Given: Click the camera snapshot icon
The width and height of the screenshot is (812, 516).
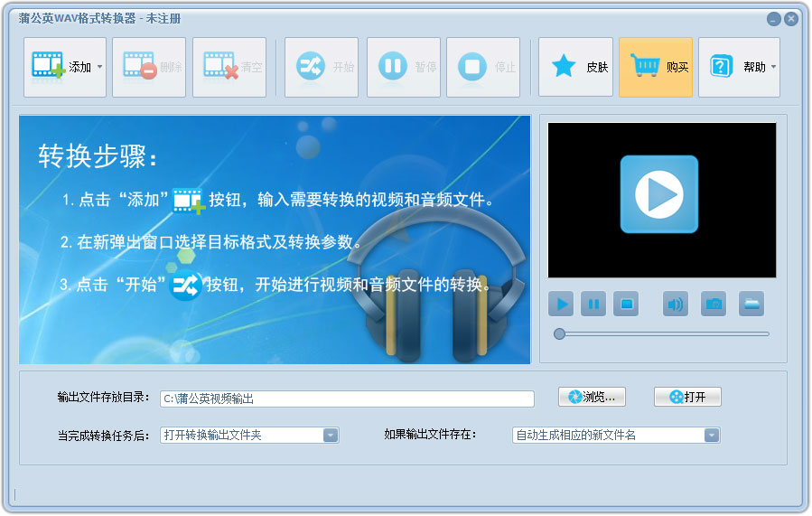Looking at the screenshot, I should click(x=714, y=305).
